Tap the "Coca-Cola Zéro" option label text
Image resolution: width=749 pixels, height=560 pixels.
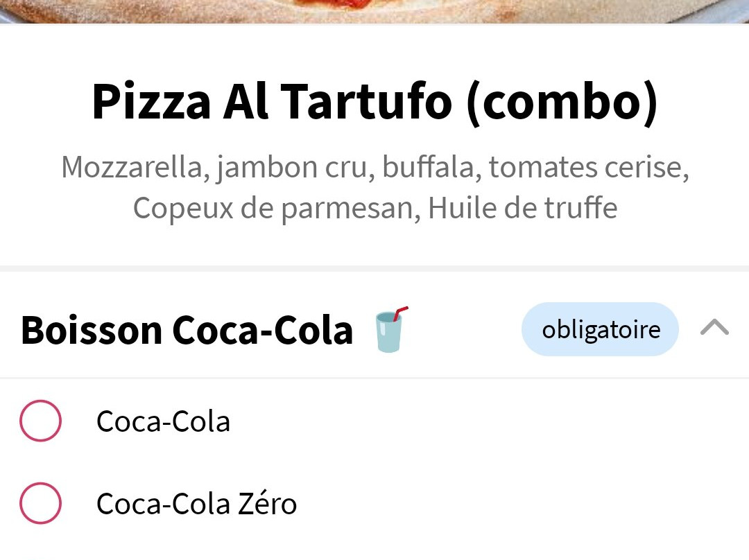tap(196, 504)
